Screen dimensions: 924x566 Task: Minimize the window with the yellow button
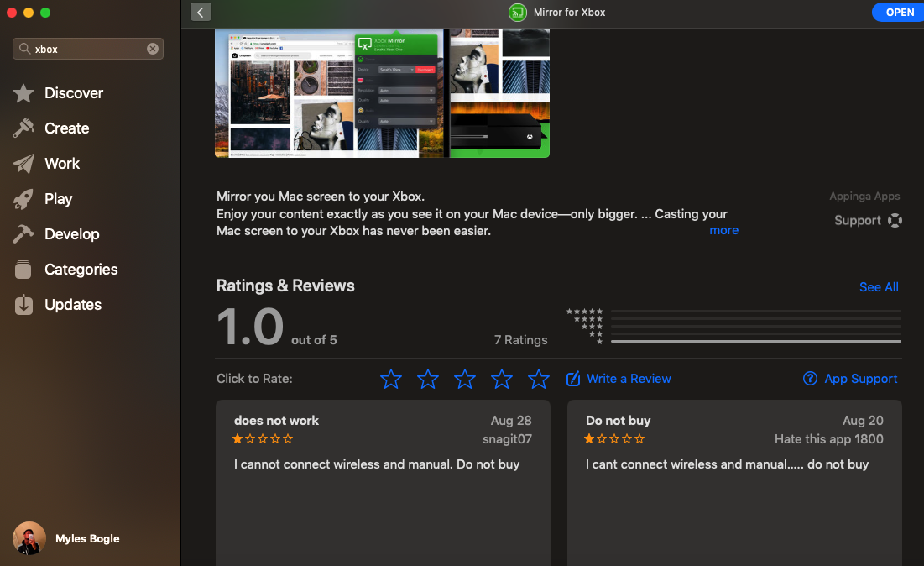point(29,13)
